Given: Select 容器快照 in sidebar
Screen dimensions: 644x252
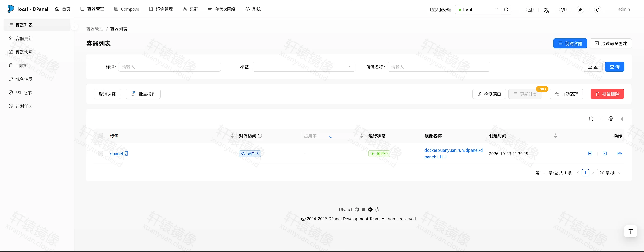Looking at the screenshot, I should coord(37,52).
